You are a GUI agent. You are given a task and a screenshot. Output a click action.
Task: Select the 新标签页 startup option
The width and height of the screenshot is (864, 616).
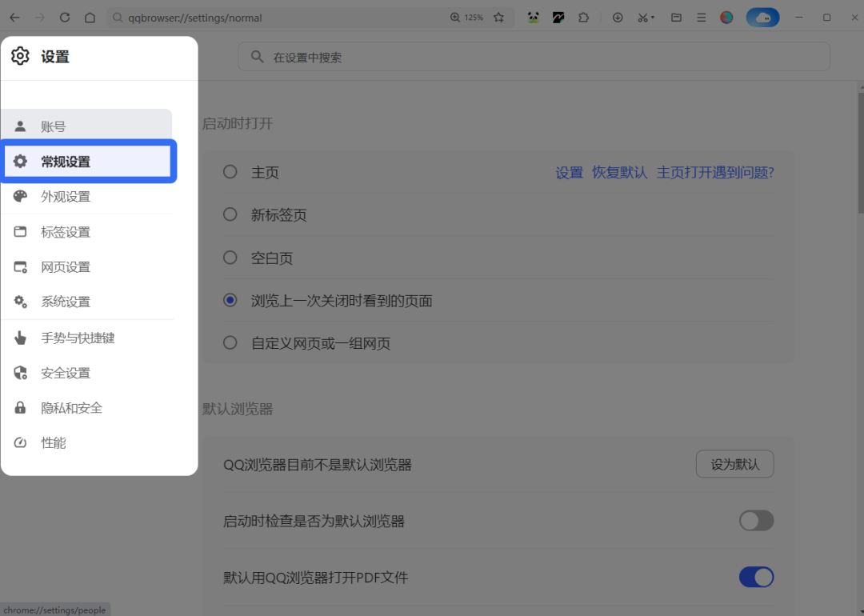click(230, 215)
